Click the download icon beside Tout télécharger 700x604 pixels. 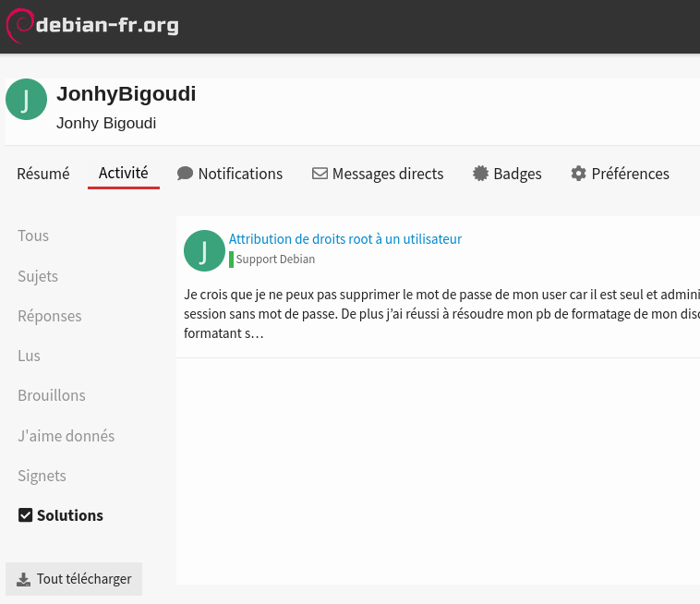click(x=24, y=579)
